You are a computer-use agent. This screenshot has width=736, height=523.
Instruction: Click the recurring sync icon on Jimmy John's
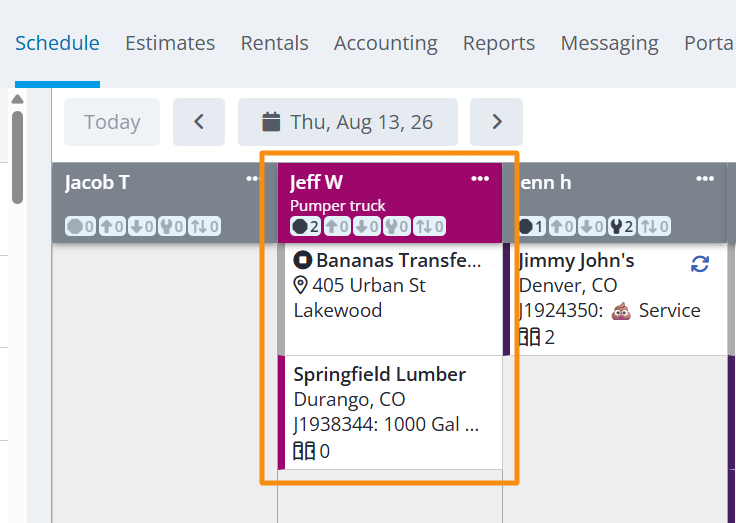coord(699,264)
